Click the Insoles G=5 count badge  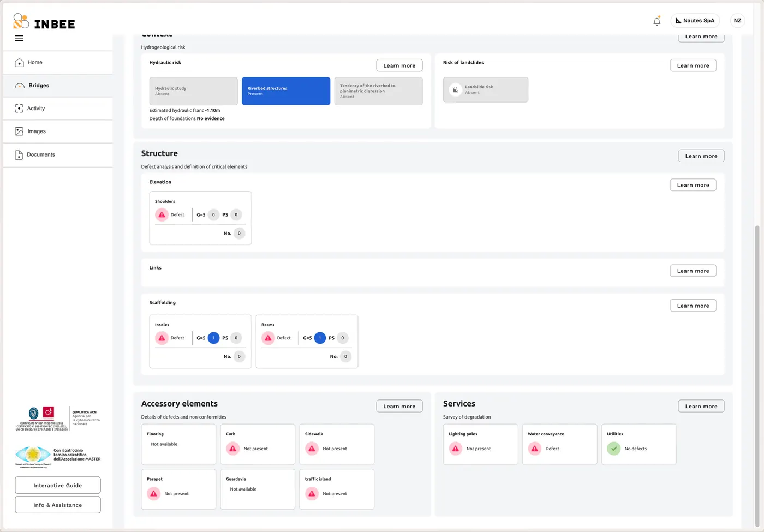(213, 338)
